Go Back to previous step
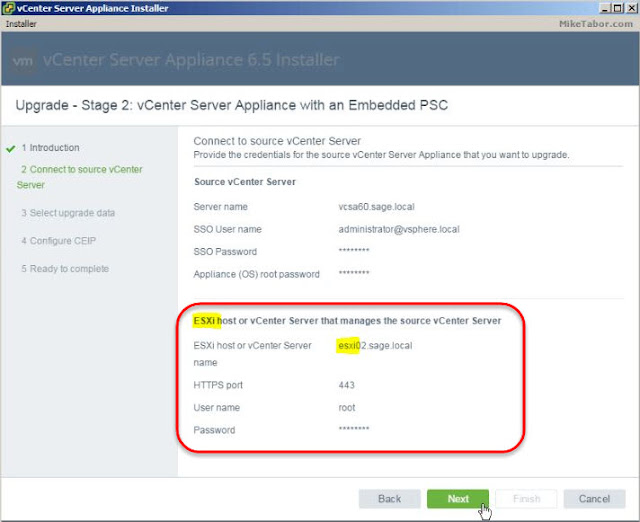This screenshot has width=640, height=522. pos(389,499)
